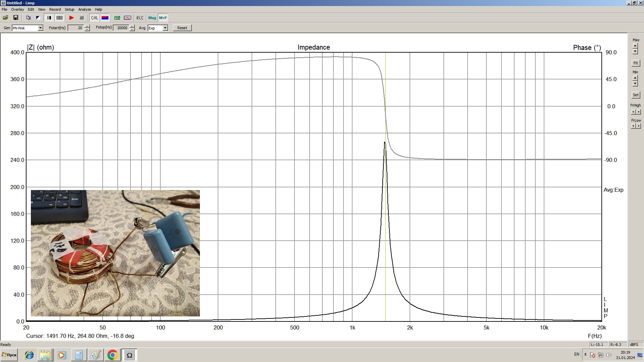Toggle the M+P magnitude and phase view
The width and height of the screenshot is (644, 362).
click(163, 18)
